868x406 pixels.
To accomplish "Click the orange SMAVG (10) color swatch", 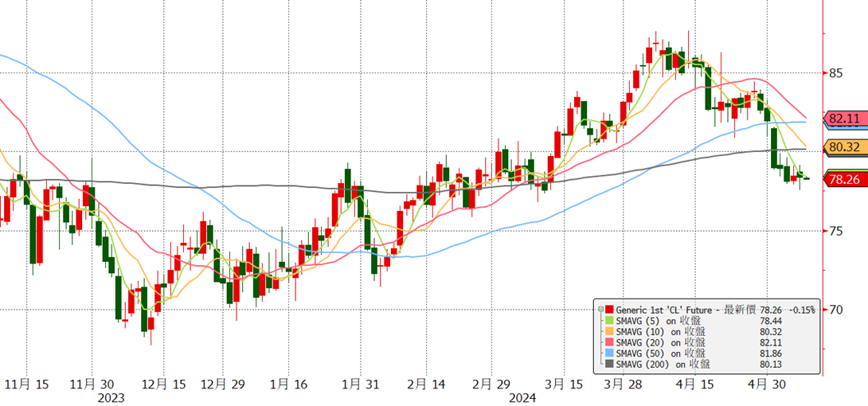I will 610,331.
